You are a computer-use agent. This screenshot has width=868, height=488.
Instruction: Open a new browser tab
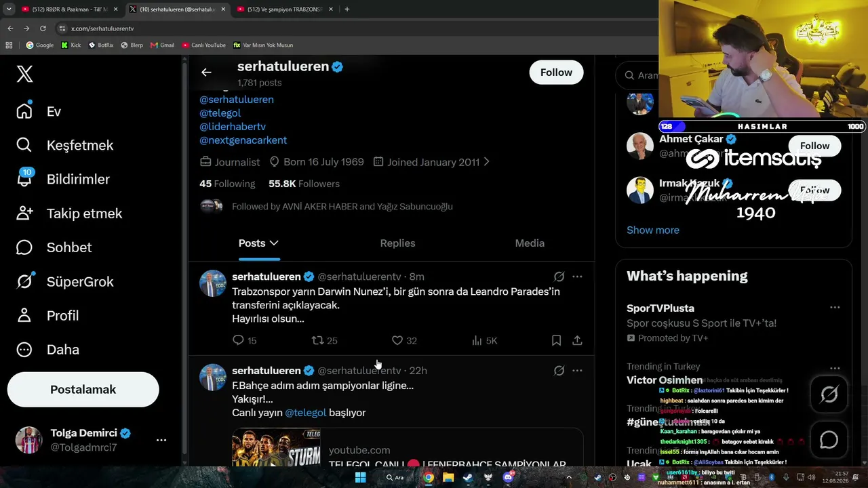[x=347, y=9]
